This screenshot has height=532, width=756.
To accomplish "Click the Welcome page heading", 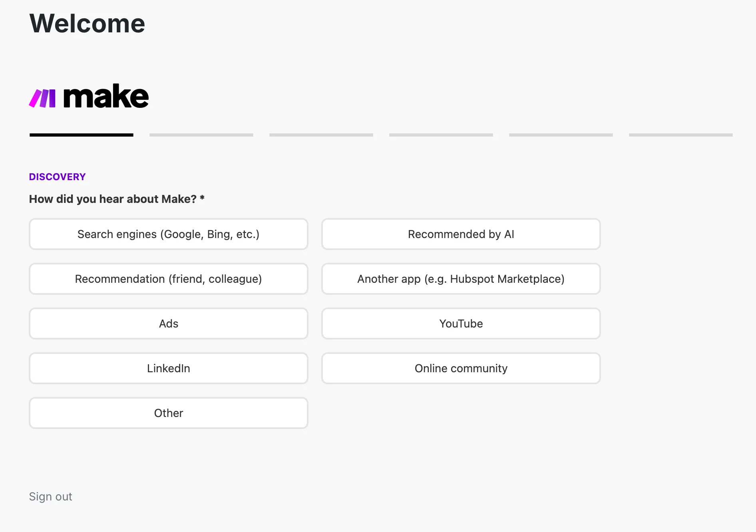I will [x=87, y=24].
